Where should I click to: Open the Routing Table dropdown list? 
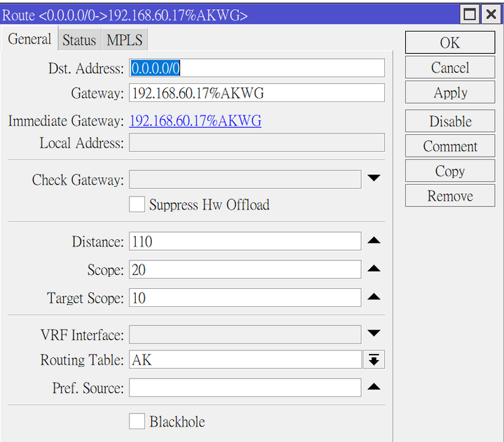[x=374, y=359]
